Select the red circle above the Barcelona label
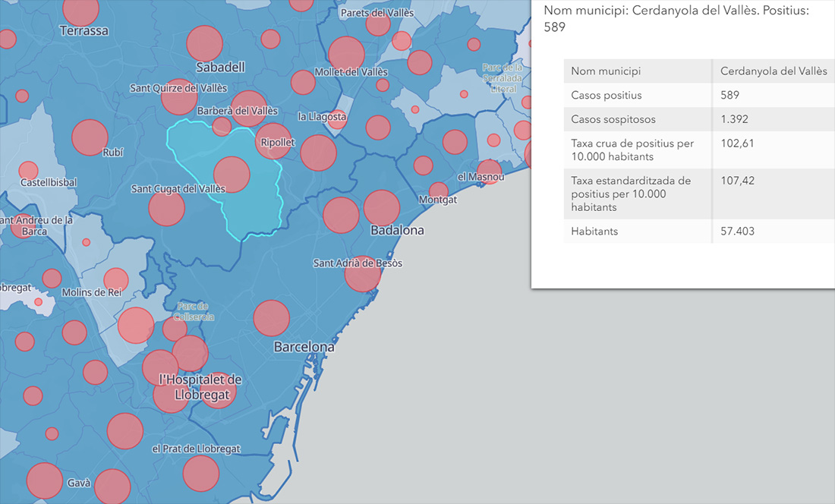Screen dimensions: 835x504 [x=272, y=318]
